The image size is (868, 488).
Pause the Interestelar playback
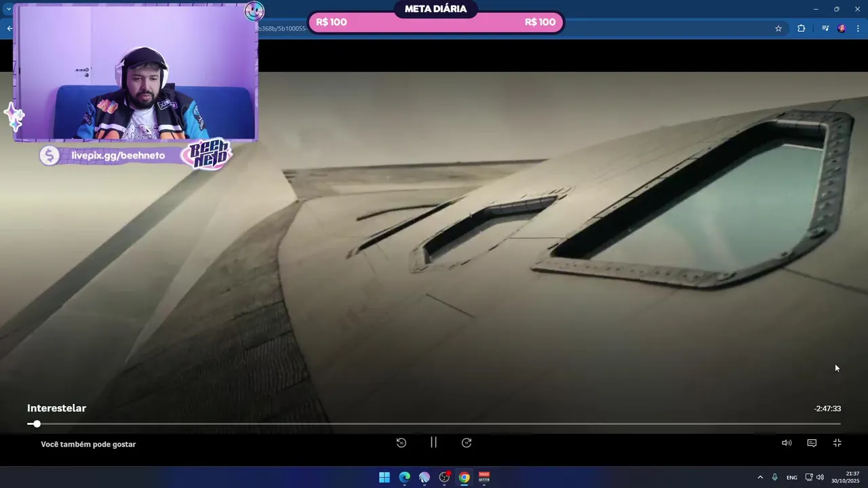433,443
